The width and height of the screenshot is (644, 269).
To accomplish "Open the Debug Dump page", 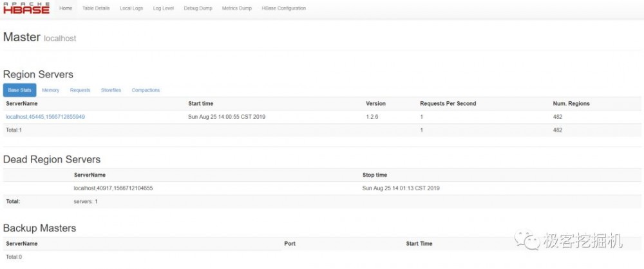I will point(199,8).
